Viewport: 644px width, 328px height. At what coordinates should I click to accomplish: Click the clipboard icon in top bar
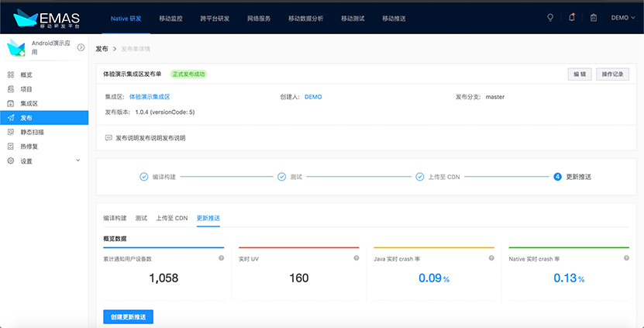tap(594, 17)
